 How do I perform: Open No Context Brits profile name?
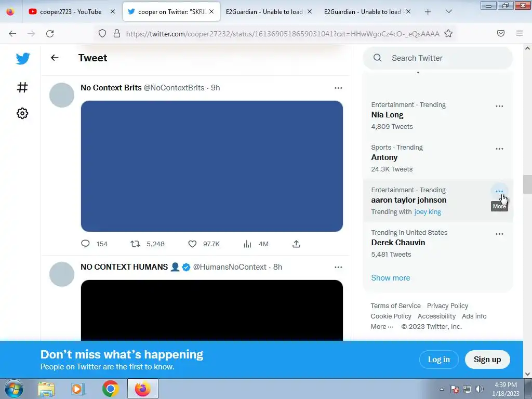pyautogui.click(x=111, y=87)
